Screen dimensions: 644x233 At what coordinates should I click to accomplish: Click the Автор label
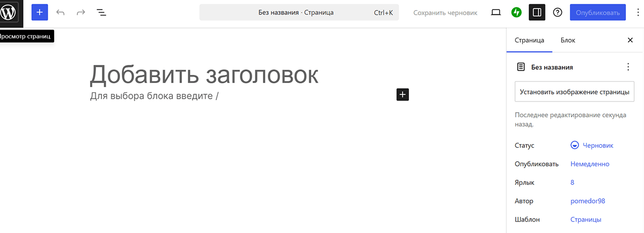click(524, 201)
